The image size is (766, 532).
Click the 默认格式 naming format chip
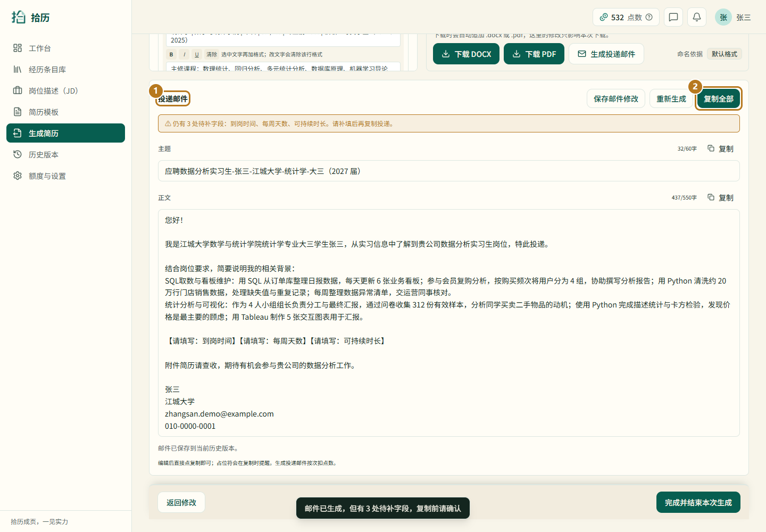coord(725,54)
